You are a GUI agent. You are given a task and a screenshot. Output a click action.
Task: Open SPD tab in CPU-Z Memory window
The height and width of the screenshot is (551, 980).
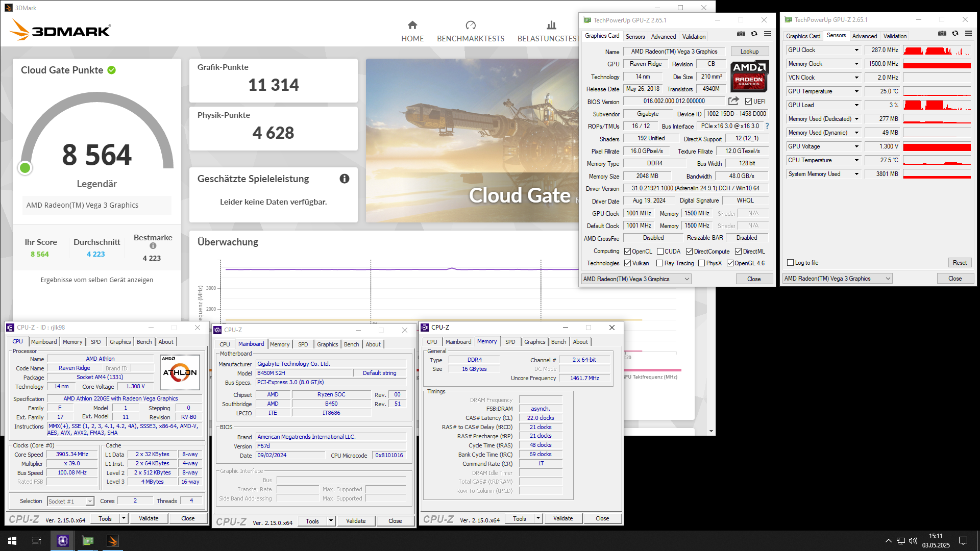tap(510, 342)
